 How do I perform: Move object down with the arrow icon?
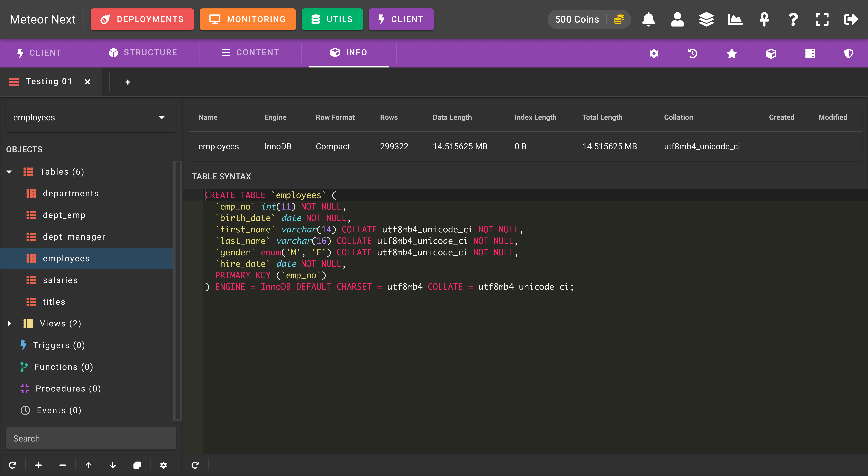click(x=113, y=465)
